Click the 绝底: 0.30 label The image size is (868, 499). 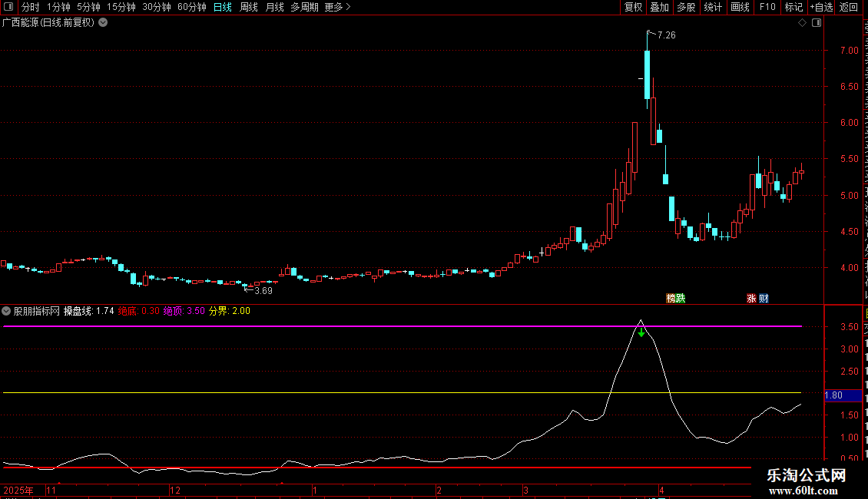[x=138, y=311]
